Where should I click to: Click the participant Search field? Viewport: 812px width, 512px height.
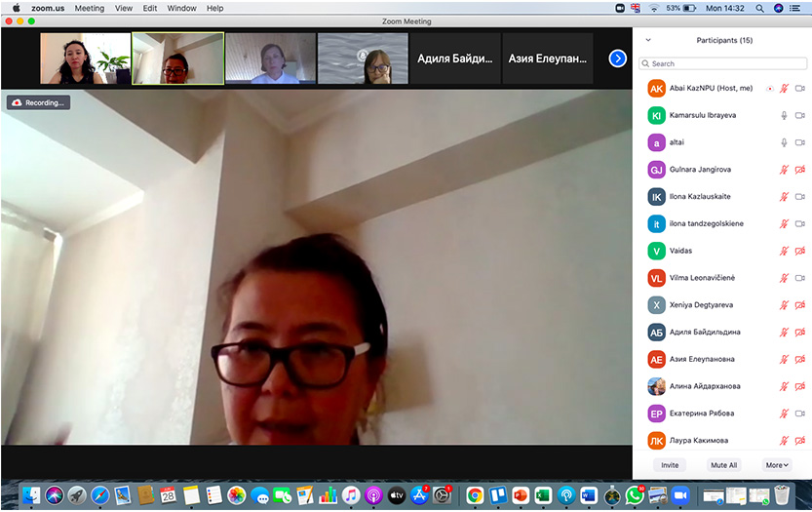click(x=722, y=63)
